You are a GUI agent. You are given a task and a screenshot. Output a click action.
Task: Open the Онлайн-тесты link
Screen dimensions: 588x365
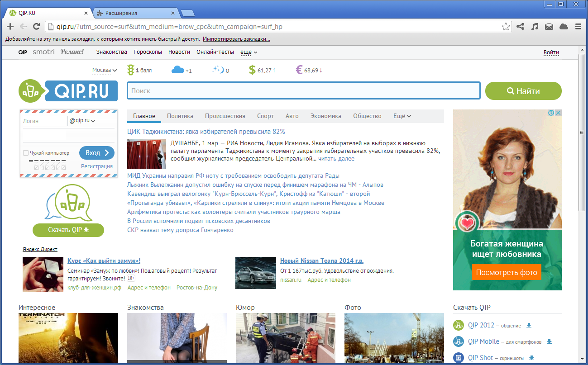point(215,52)
